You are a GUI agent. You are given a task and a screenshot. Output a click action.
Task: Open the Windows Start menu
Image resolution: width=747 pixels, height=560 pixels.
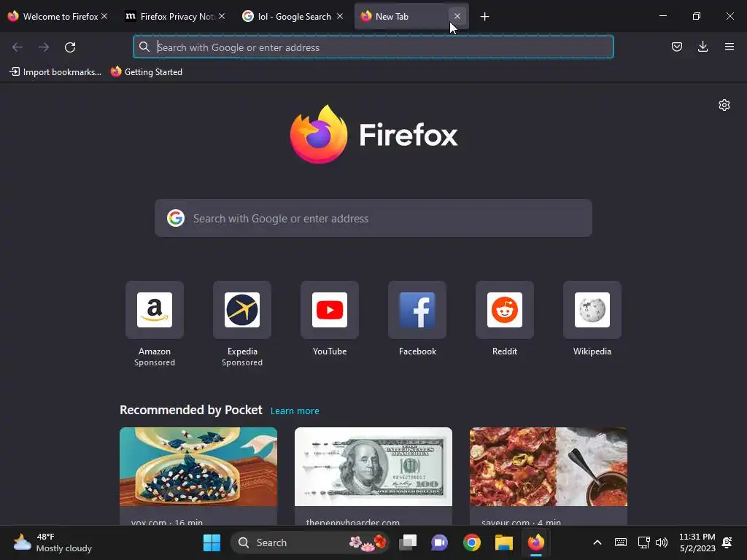coord(212,542)
